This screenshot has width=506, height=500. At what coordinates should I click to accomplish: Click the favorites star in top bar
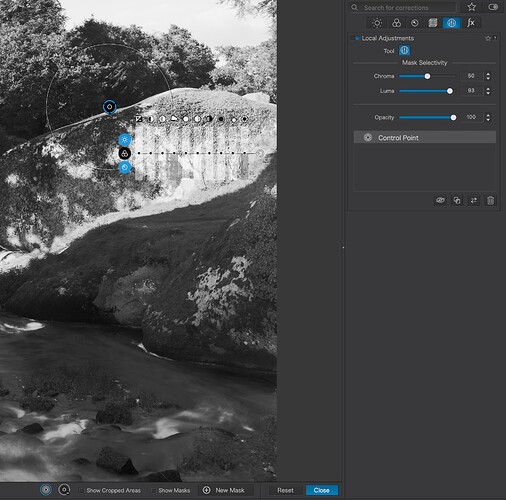[x=471, y=7]
